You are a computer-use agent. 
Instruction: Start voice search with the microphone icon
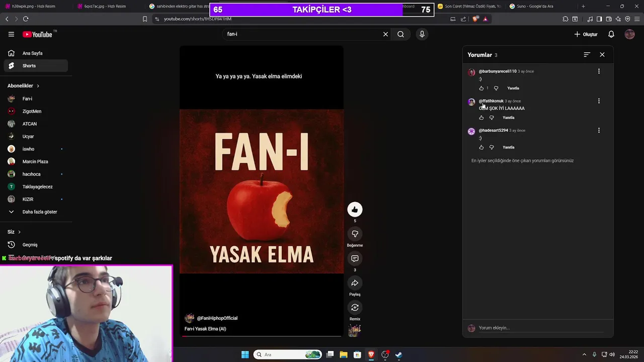coord(422,34)
